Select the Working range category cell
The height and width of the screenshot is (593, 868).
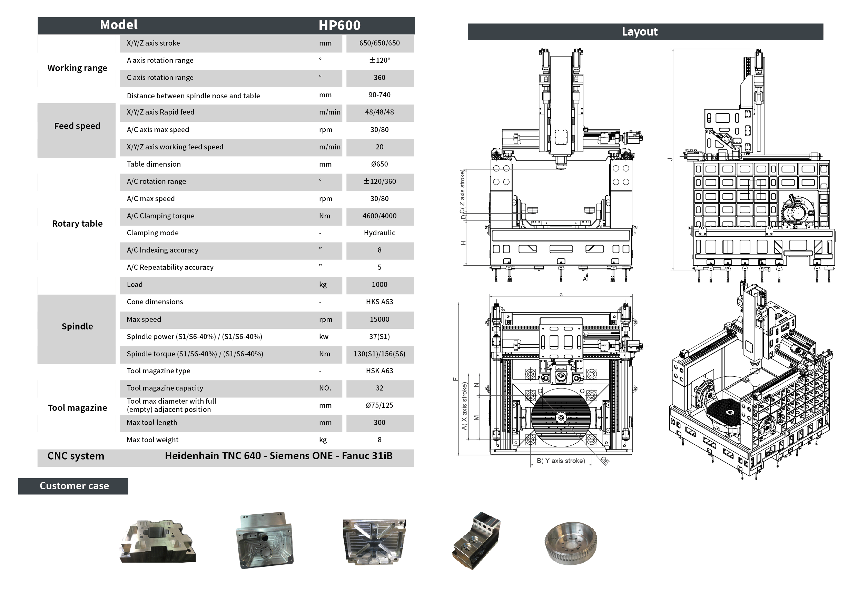click(x=77, y=68)
